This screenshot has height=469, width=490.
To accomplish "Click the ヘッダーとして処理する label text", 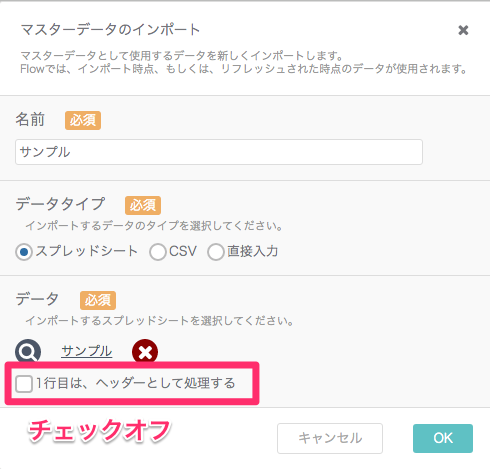I will pos(166,383).
